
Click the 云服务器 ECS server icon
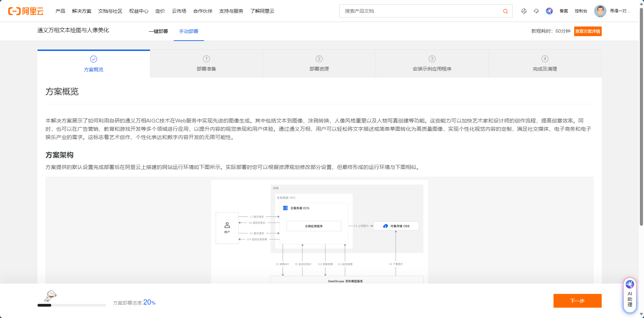285,208
